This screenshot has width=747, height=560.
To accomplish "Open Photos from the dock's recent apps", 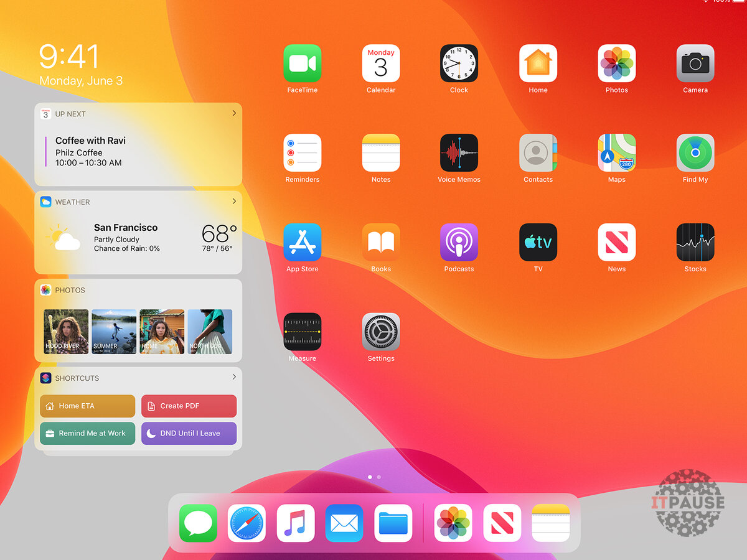I will pos(453,523).
